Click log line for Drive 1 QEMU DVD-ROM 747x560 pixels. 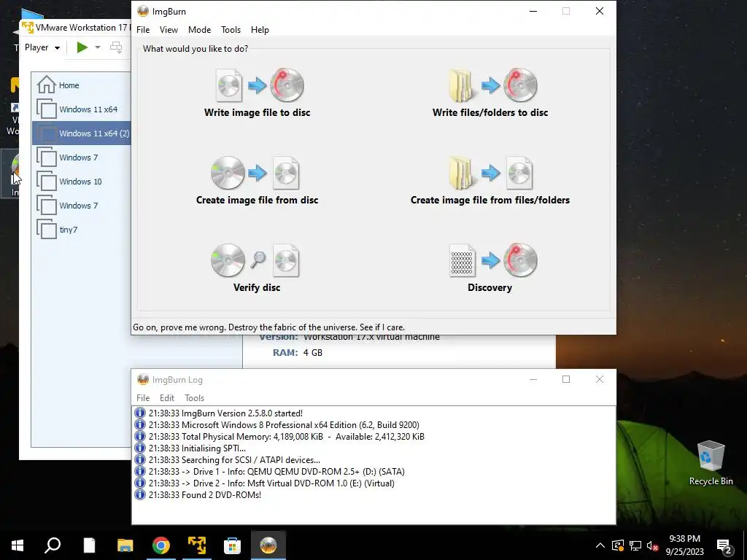click(276, 472)
